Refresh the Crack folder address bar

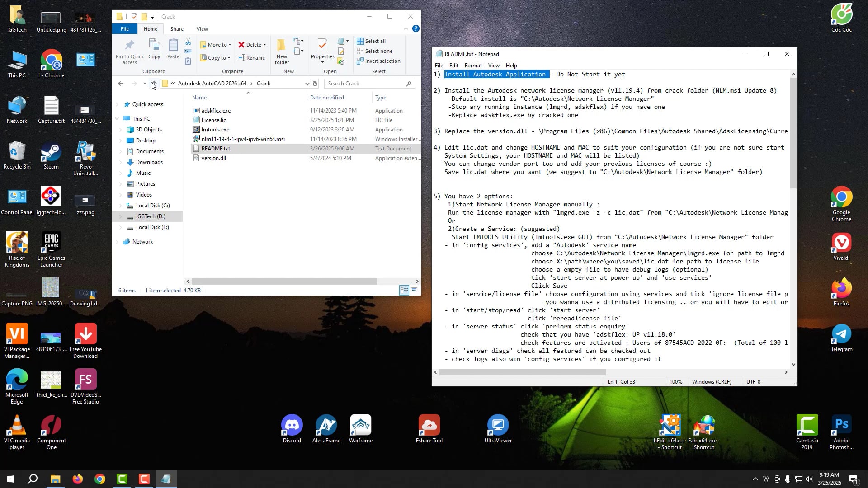coord(315,84)
